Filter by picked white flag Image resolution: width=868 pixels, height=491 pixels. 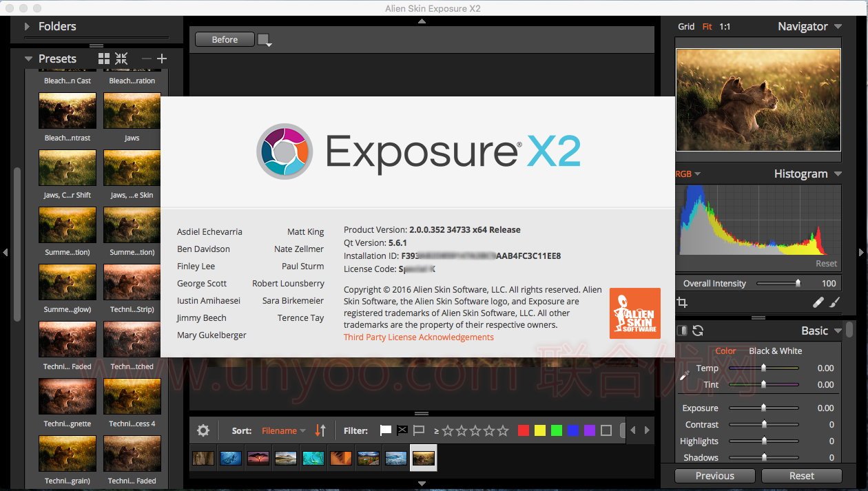coord(386,430)
